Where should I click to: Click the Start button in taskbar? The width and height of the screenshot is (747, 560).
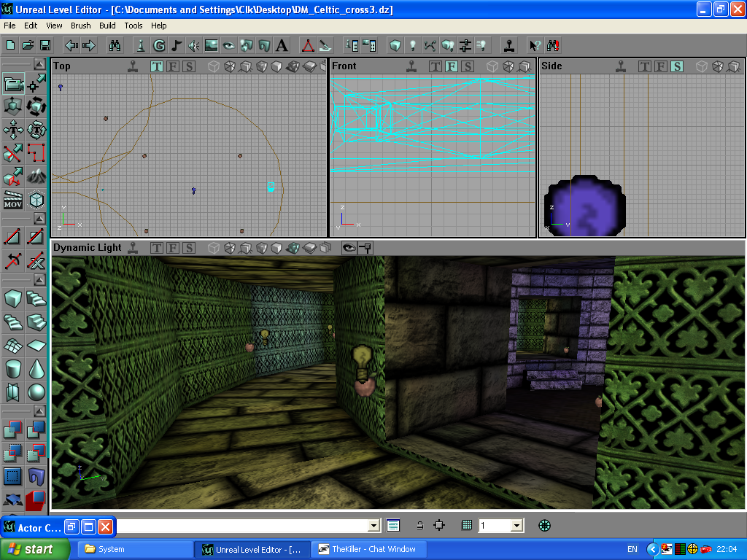coord(35,549)
